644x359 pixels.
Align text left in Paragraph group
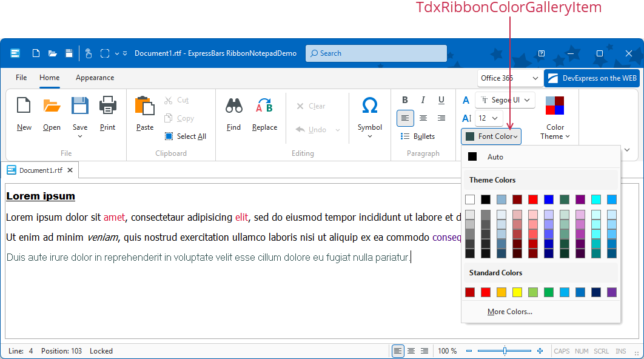405,118
